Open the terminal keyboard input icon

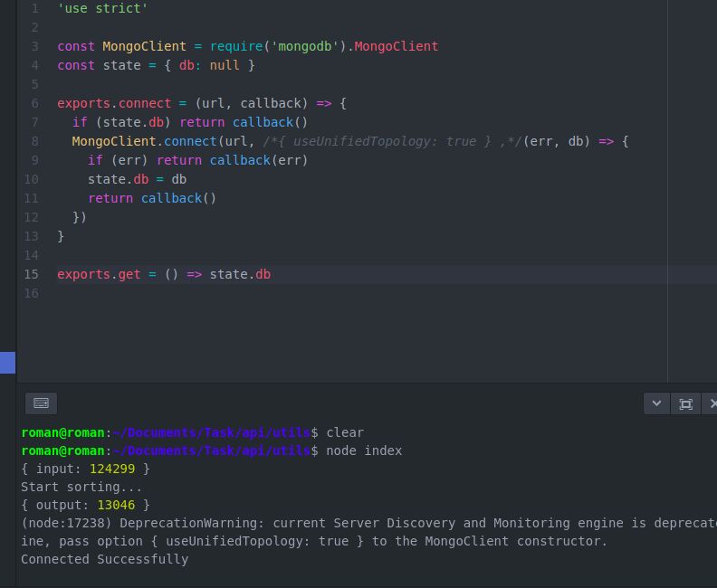point(41,403)
